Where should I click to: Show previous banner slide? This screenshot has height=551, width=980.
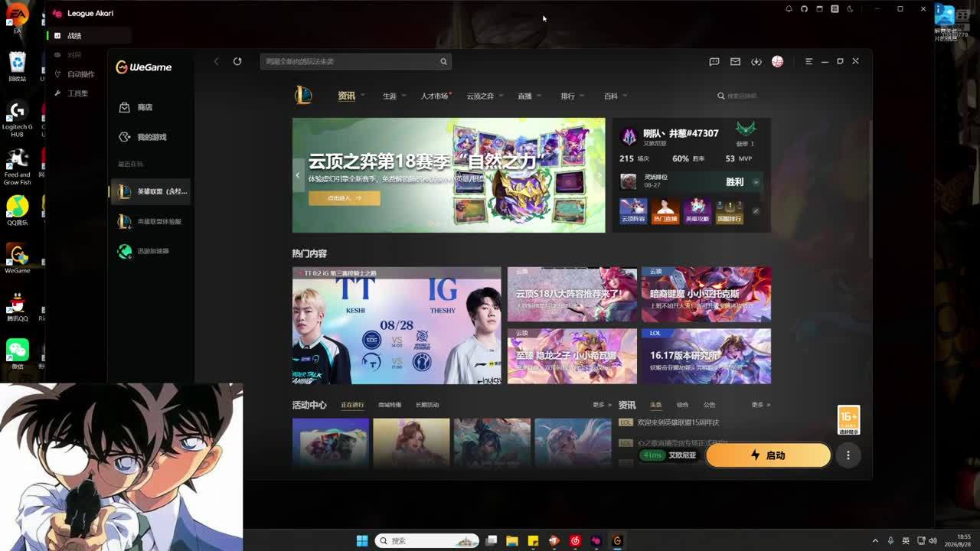click(x=298, y=175)
